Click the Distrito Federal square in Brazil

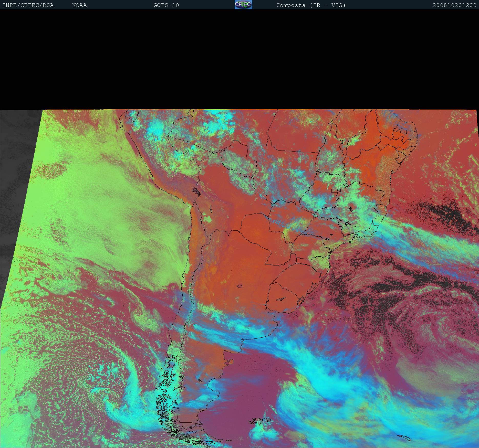[x=334, y=190]
